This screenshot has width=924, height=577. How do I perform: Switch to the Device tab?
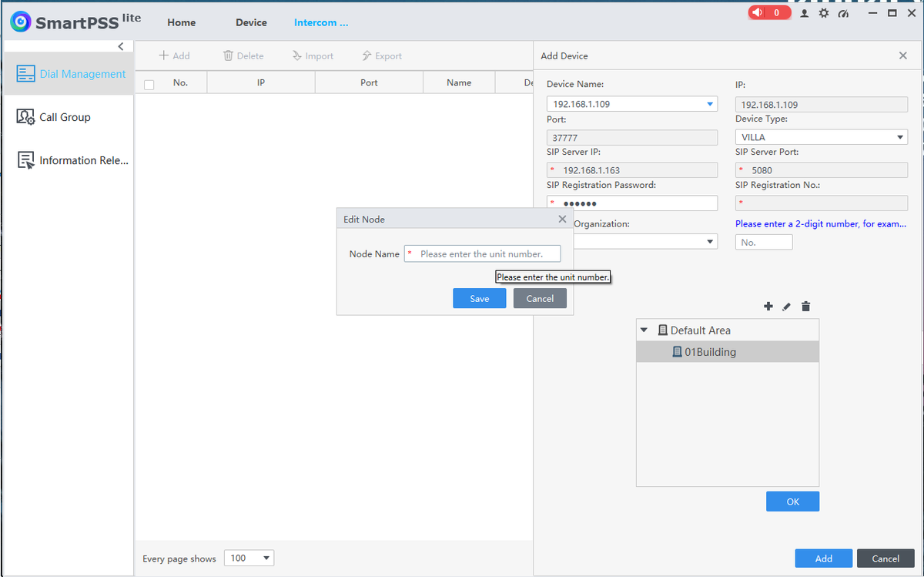251,22
